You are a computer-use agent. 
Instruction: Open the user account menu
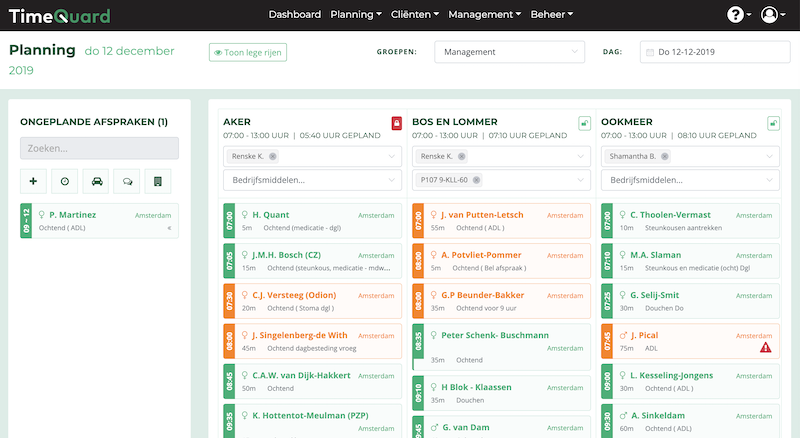771,15
